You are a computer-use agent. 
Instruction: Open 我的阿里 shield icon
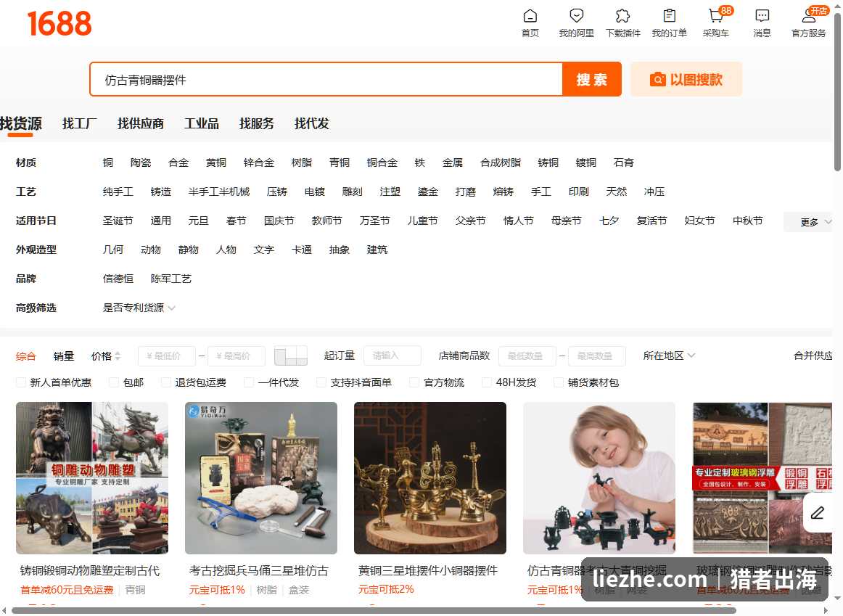point(576,16)
